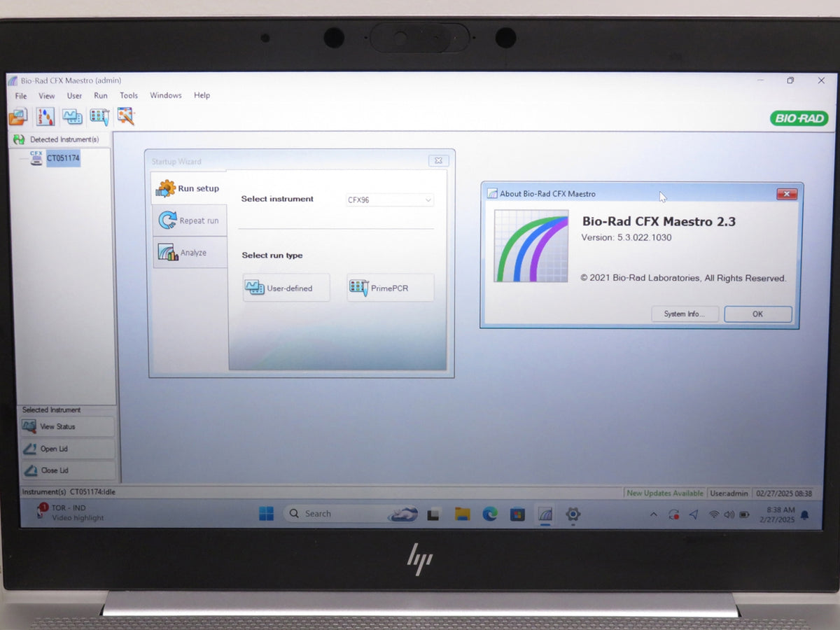Open the View menu
The width and height of the screenshot is (840, 630).
click(x=47, y=96)
